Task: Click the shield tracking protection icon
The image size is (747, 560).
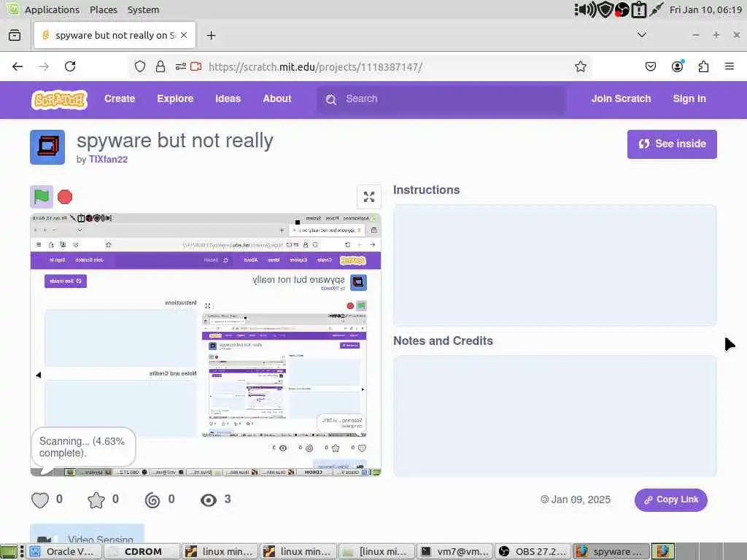Action: tap(139, 66)
